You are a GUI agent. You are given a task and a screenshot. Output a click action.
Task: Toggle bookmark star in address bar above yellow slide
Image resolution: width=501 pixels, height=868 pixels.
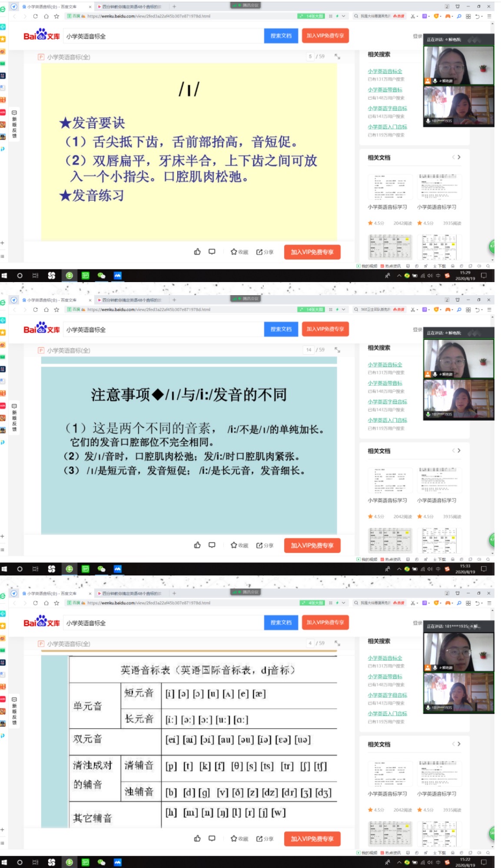pos(56,16)
